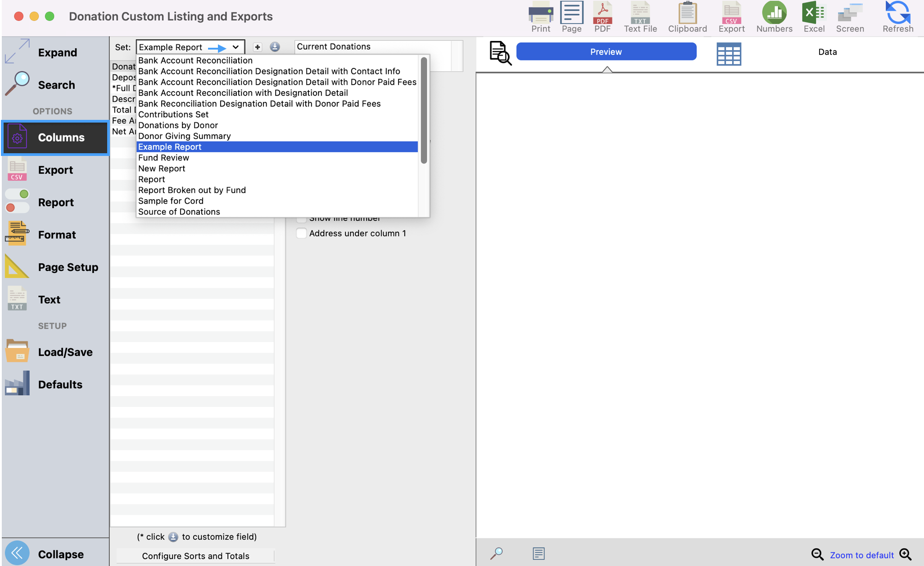This screenshot has height=566, width=924.
Task: Click the zoom-in magnifier icon
Action: point(906,554)
